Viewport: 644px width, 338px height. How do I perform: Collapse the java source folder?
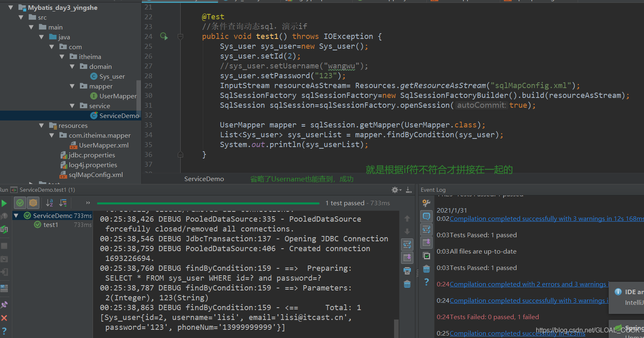point(41,37)
